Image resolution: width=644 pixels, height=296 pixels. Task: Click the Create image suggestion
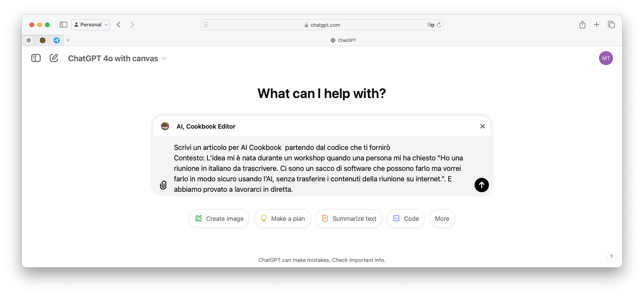[219, 219]
